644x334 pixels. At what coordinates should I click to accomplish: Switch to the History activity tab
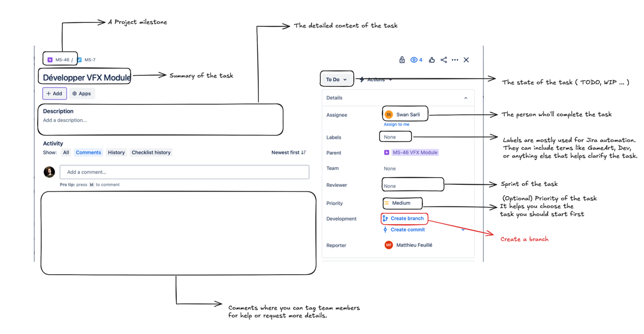[x=116, y=152]
